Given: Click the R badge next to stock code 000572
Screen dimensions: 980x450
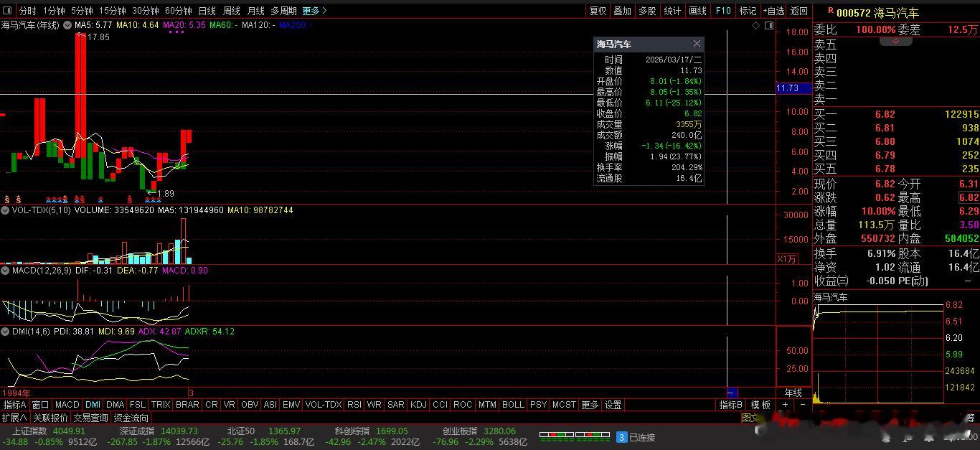Looking at the screenshot, I should [831, 11].
